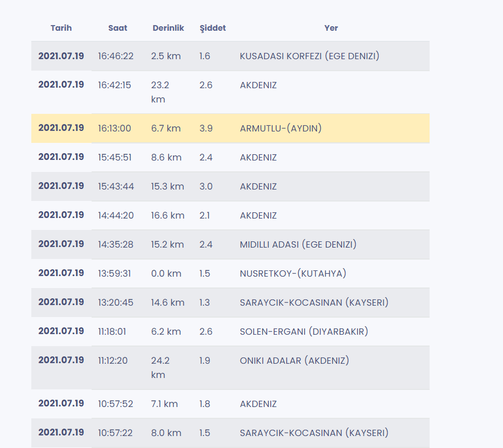This screenshot has width=503, height=448.
Task: Click the Tarih column header
Action: (61, 28)
